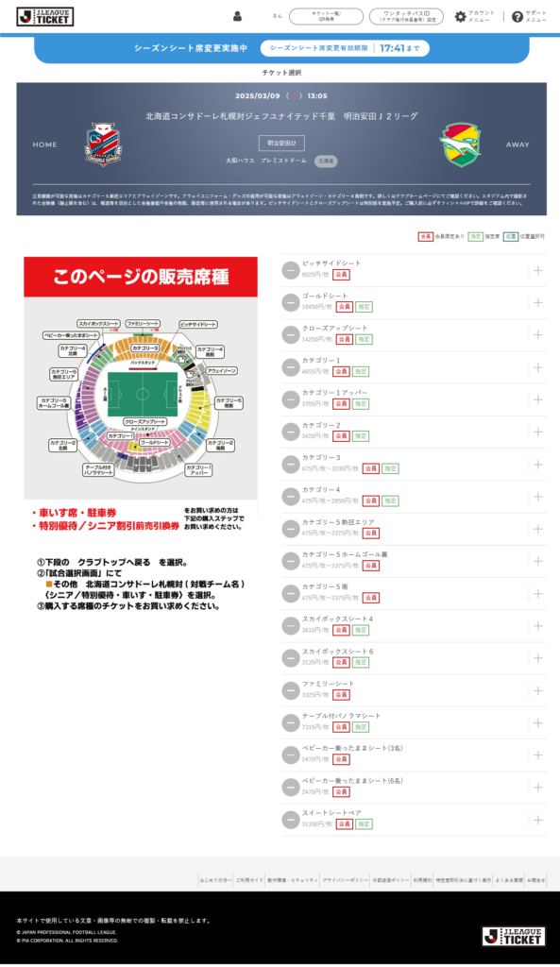The image size is (560, 967).
Task: Open the user profile icon
Action: (237, 17)
